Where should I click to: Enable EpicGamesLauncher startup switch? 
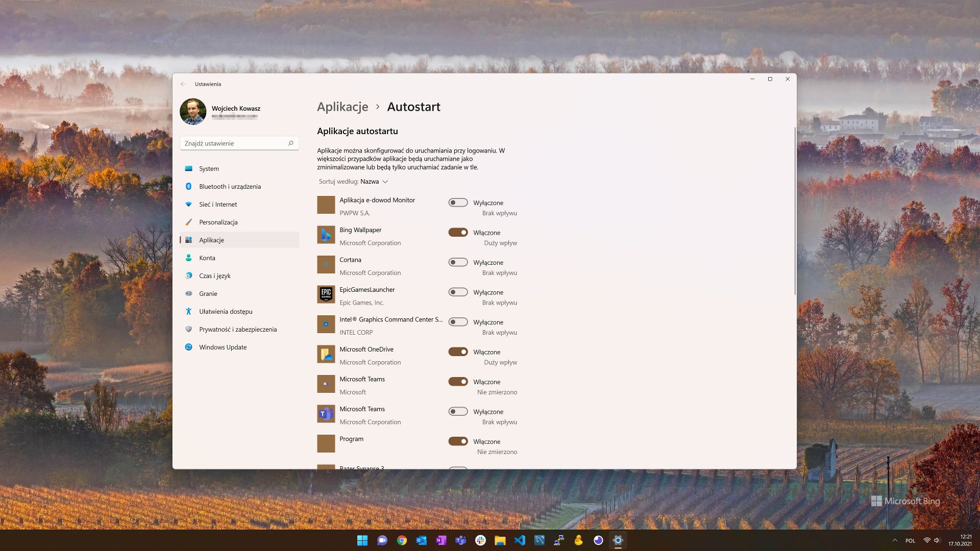click(x=458, y=292)
